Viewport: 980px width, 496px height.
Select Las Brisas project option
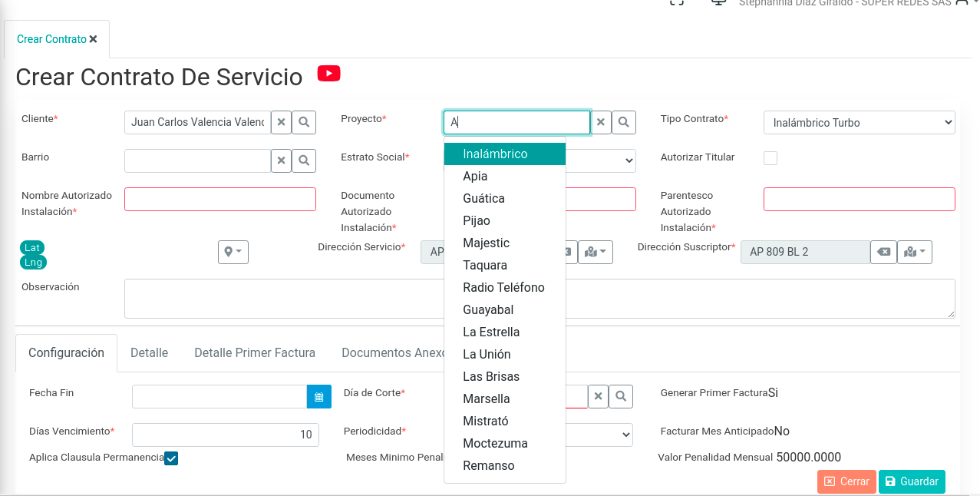[505, 376]
